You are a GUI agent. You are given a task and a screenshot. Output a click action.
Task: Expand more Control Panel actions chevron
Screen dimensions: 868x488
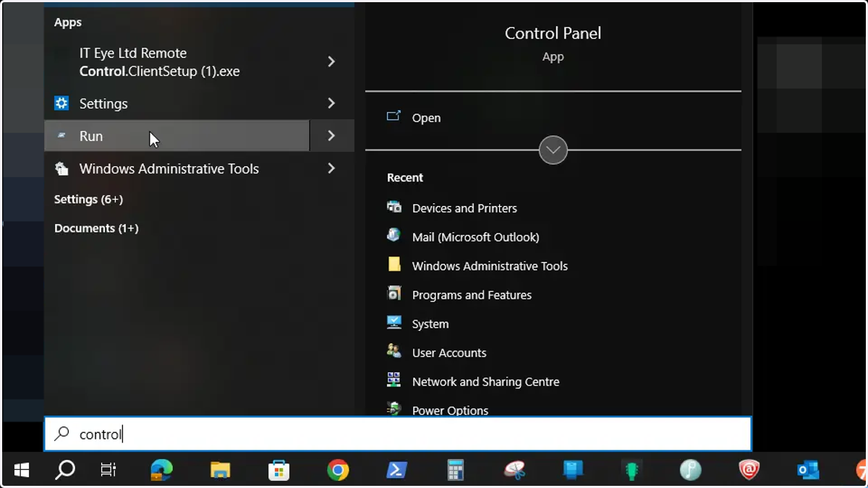pos(553,150)
